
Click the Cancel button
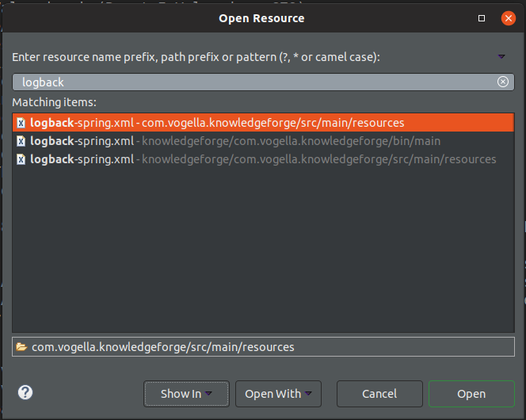[x=379, y=394]
